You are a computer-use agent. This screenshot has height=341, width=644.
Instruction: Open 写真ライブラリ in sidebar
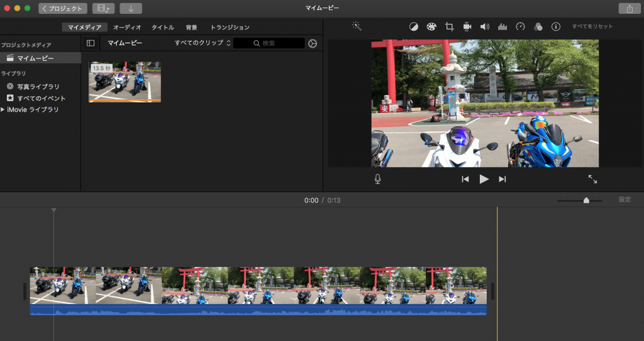(x=38, y=87)
